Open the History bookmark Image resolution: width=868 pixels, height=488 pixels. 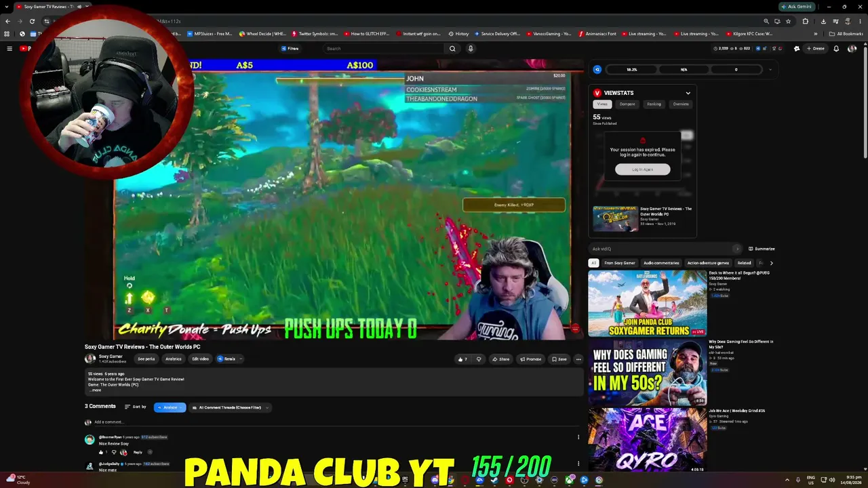click(458, 33)
